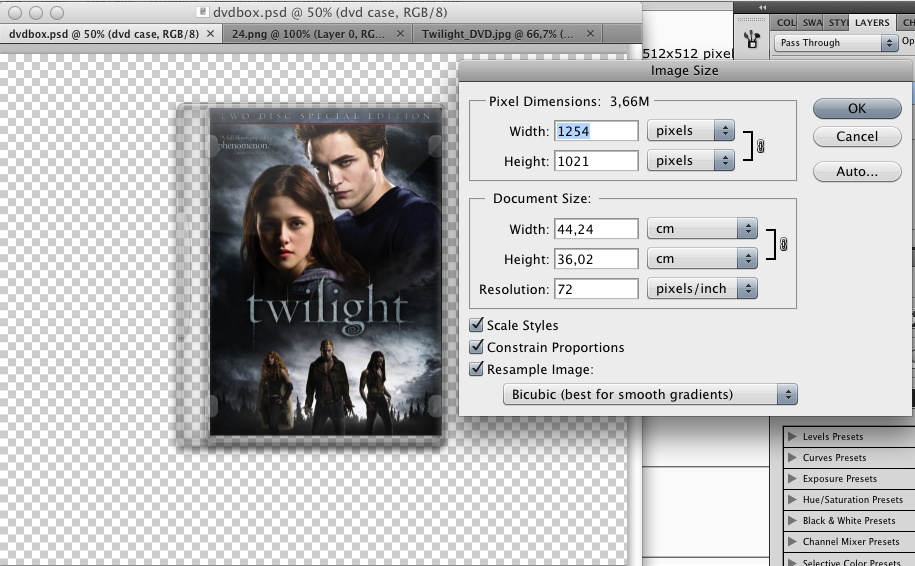Image resolution: width=915 pixels, height=566 pixels.
Task: Open the Pass Through blend mode dropdown
Action: (836, 43)
